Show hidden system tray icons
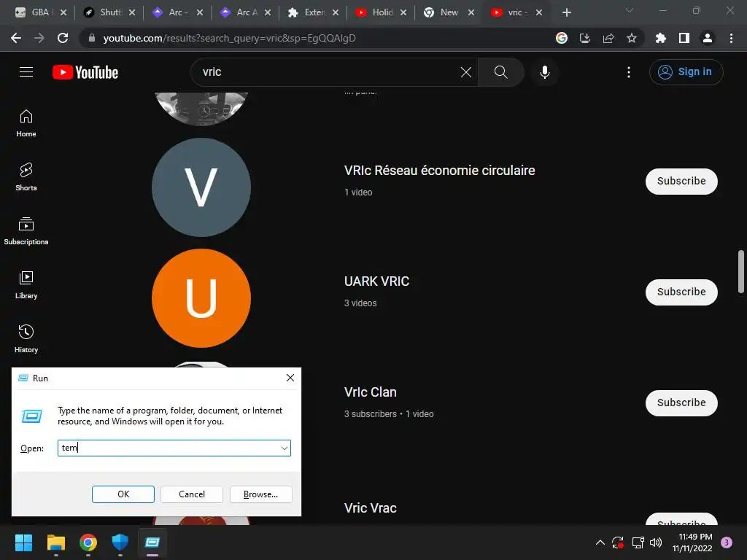Screen dimensions: 747x560 (600, 542)
